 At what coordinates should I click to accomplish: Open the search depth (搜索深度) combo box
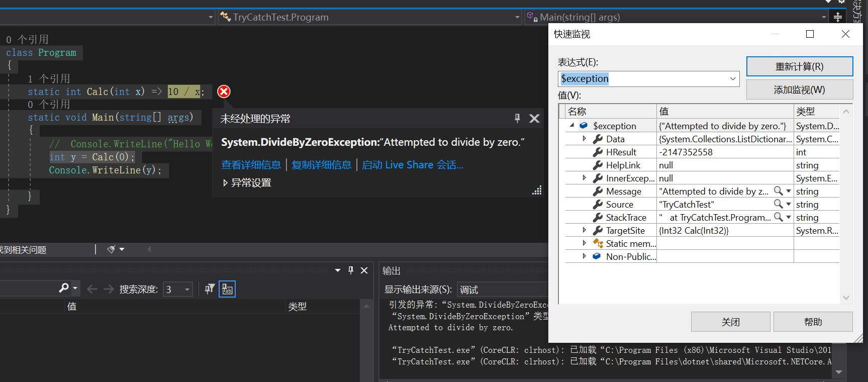pyautogui.click(x=178, y=289)
